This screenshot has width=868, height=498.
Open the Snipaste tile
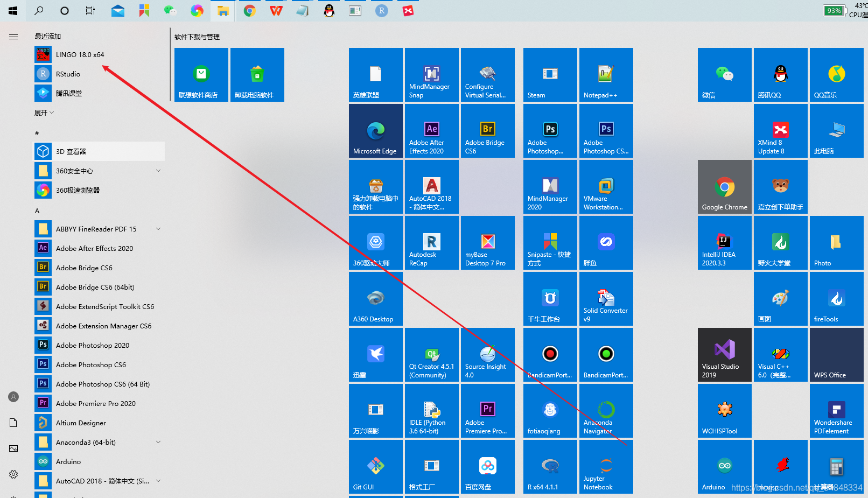click(550, 243)
